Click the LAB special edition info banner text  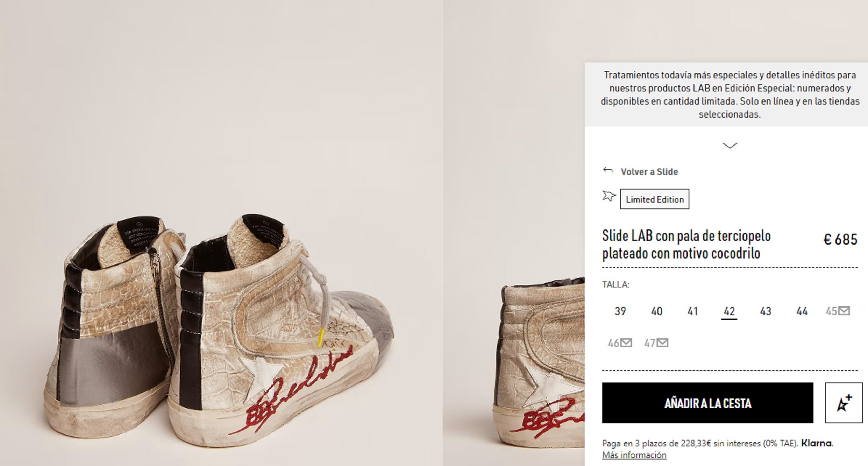pyautogui.click(x=730, y=94)
